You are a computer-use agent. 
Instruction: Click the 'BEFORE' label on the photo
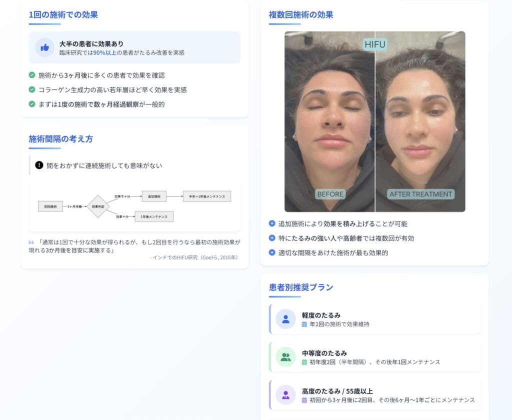330,194
